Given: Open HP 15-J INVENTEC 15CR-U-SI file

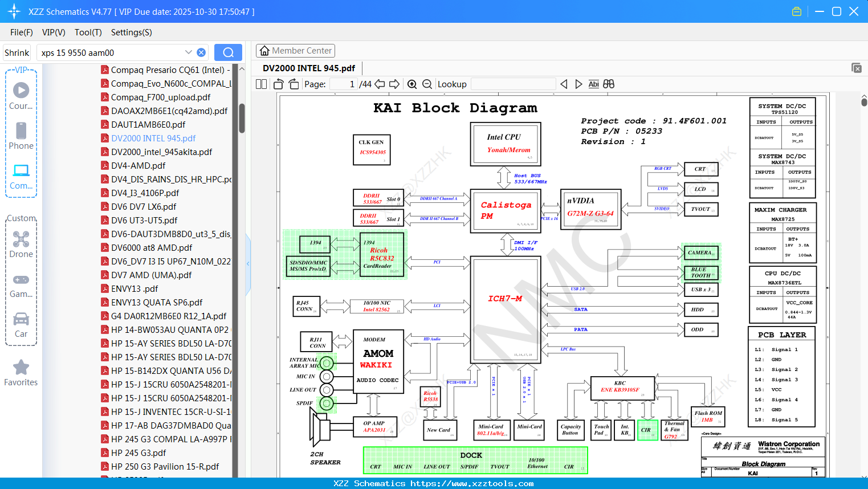Looking at the screenshot, I should click(166, 411).
